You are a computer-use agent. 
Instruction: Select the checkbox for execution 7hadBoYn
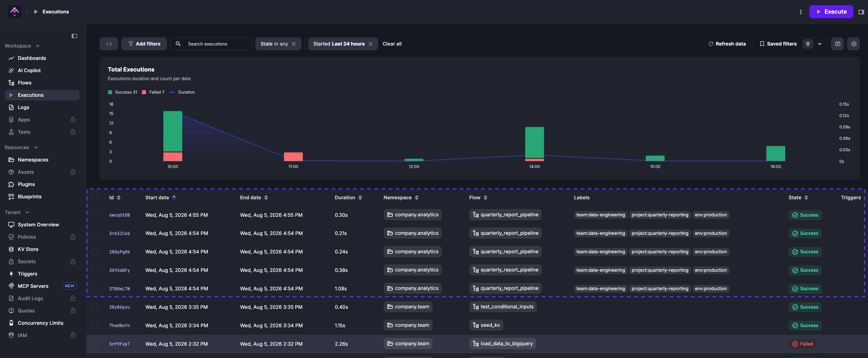click(95, 325)
